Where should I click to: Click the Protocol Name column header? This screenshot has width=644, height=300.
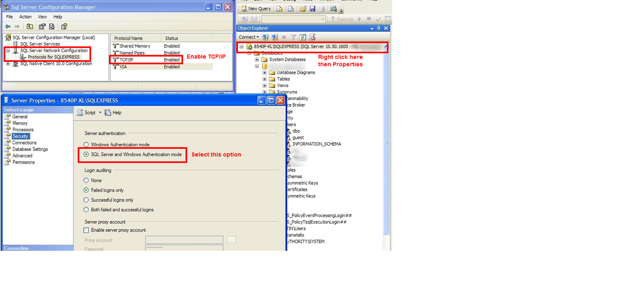136,38
